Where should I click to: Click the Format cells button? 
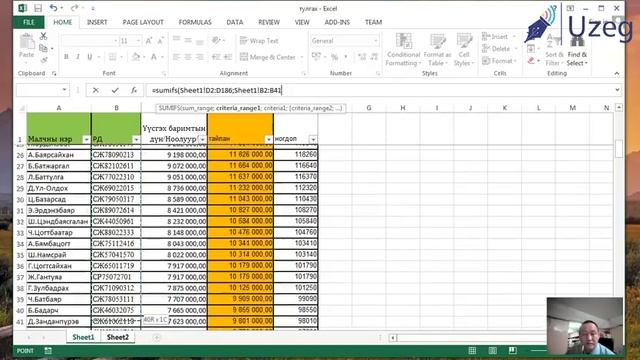[x=499, y=61]
